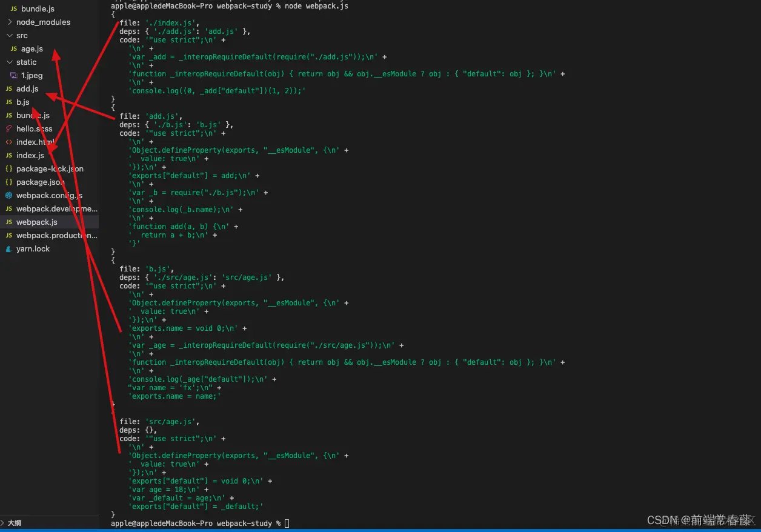Click terminal line 'exports["default"] = add;'
The height and width of the screenshot is (532, 761).
(x=194, y=175)
